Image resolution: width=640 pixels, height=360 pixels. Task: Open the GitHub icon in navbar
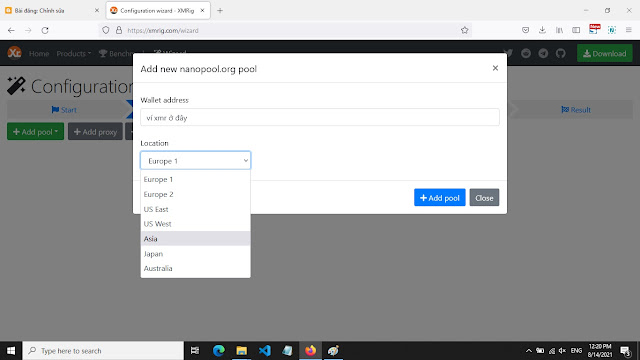(561, 53)
